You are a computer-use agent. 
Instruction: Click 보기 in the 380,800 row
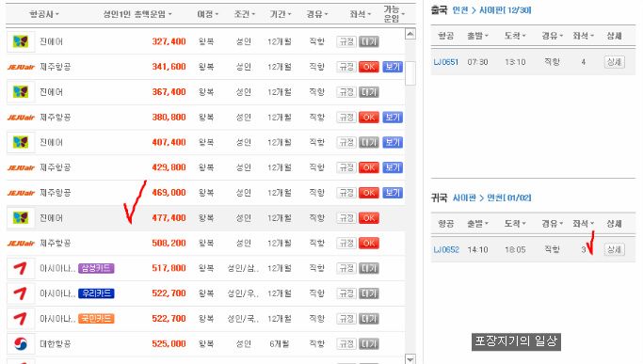tap(393, 118)
